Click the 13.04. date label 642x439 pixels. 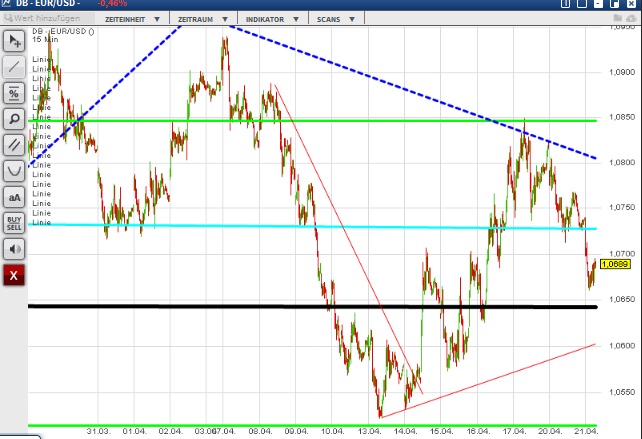[369, 431]
